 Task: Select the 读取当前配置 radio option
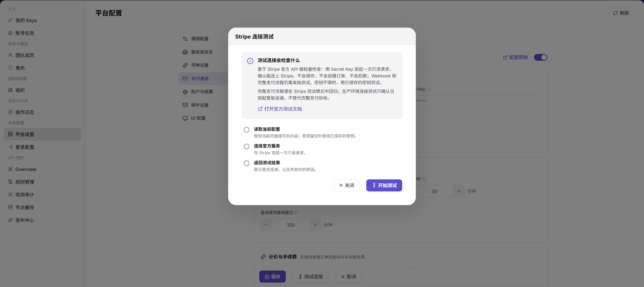coord(247,130)
